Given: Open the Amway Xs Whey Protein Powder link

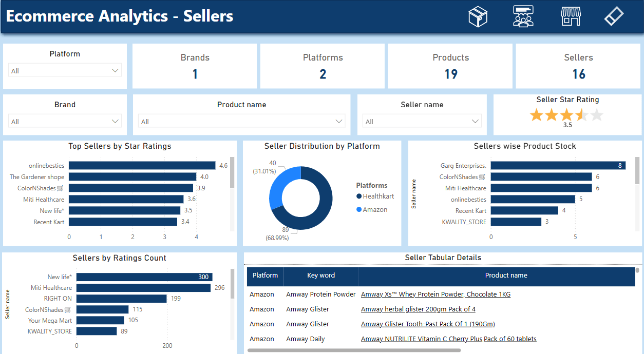Looking at the screenshot, I should [x=435, y=294].
